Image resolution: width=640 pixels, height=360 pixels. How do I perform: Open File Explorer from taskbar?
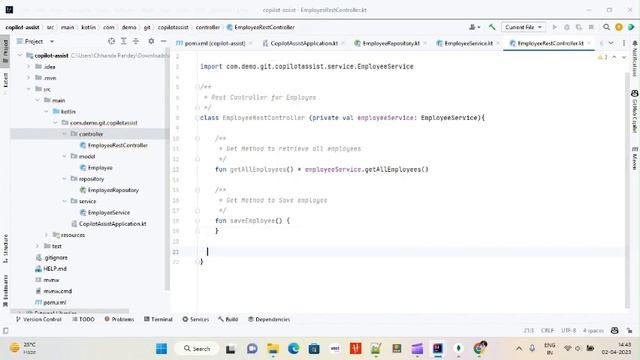click(x=273, y=348)
